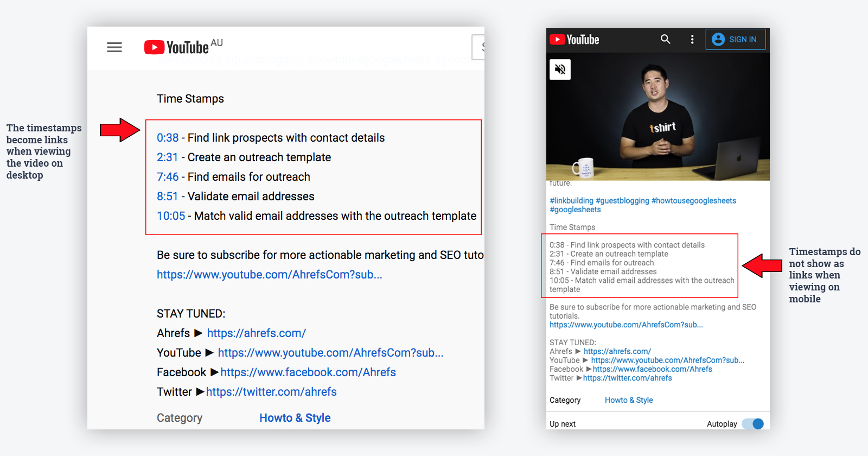868x456 pixels.
Task: Toggle the Autoplay switch
Action: pyautogui.click(x=753, y=424)
